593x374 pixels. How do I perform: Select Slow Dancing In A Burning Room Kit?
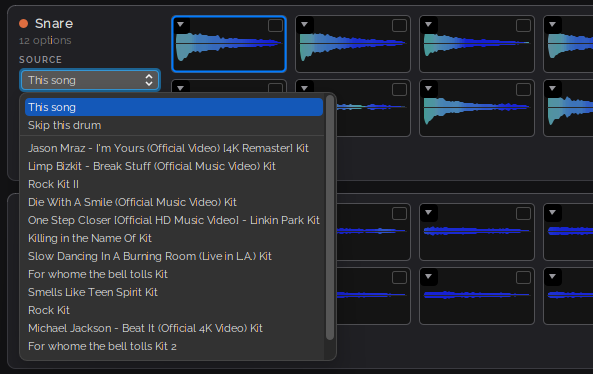[x=174, y=256]
